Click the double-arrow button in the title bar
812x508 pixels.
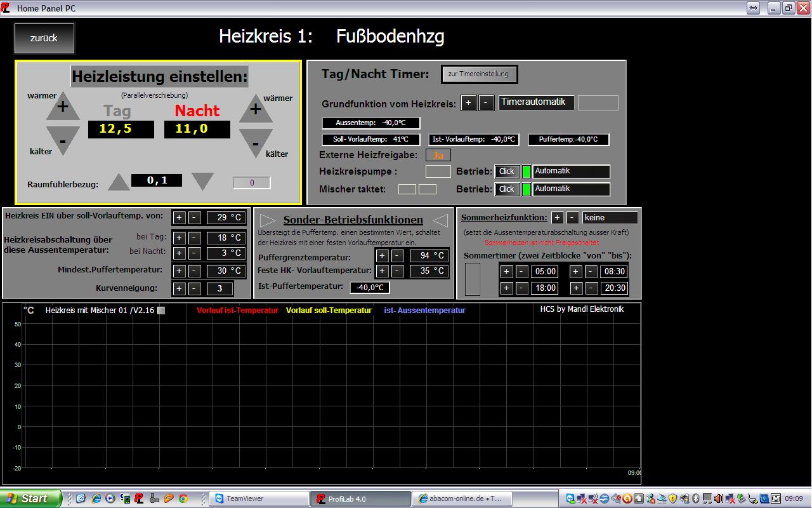[753, 8]
